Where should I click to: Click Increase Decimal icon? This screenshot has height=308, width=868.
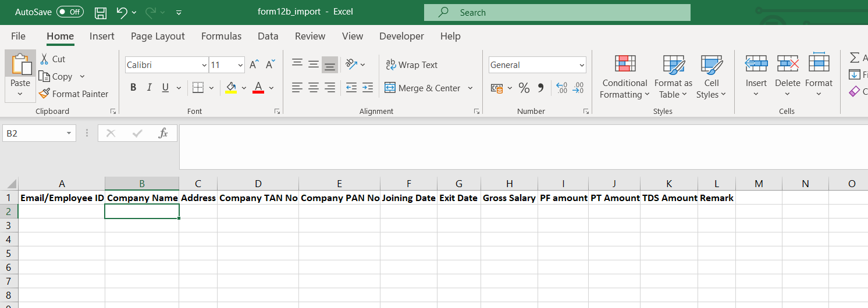[562, 88]
